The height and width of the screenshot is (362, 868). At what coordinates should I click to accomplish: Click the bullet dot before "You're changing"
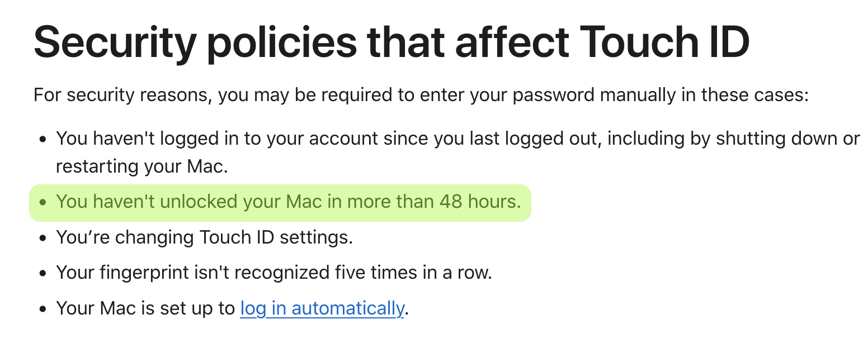click(43, 238)
